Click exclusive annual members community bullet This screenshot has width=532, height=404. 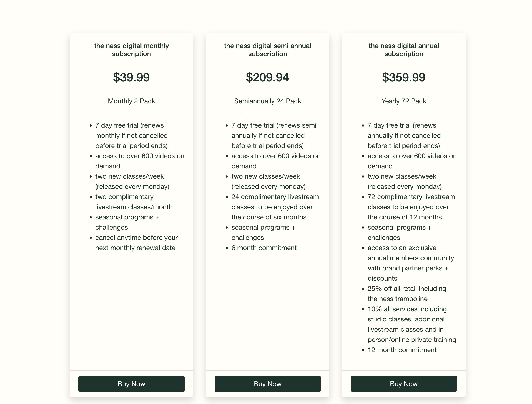411,263
